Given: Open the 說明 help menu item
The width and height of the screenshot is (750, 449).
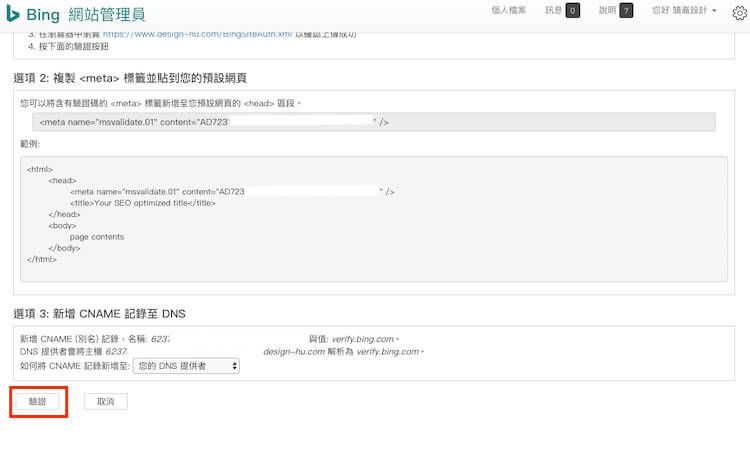Looking at the screenshot, I should (x=607, y=11).
